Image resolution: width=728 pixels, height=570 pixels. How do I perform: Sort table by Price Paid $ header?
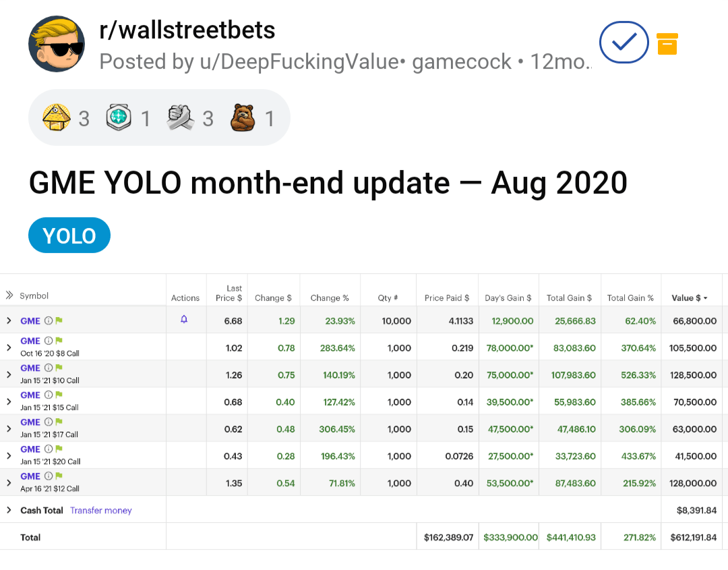447,297
